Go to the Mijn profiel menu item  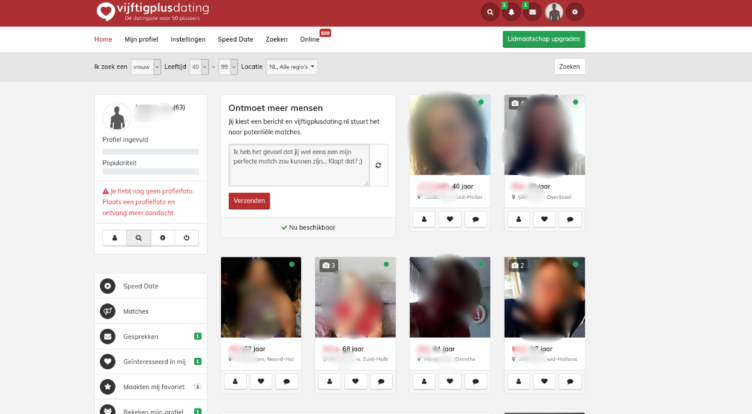(x=141, y=40)
